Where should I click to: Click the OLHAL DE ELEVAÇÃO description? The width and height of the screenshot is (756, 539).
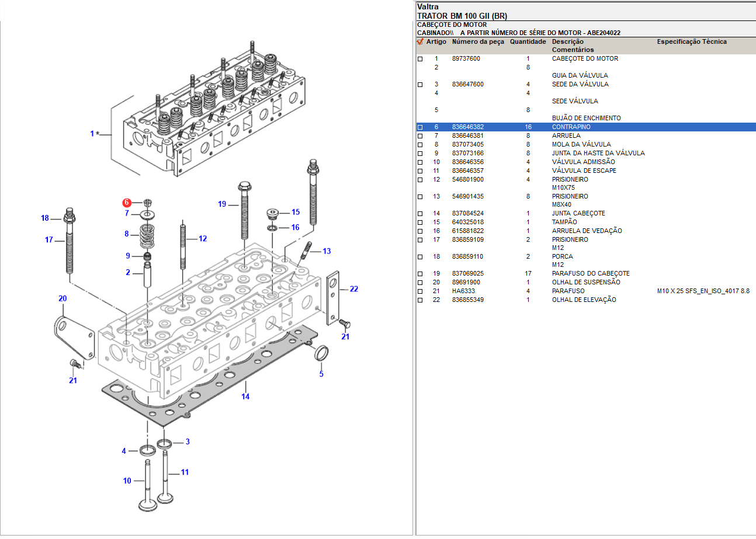[584, 300]
